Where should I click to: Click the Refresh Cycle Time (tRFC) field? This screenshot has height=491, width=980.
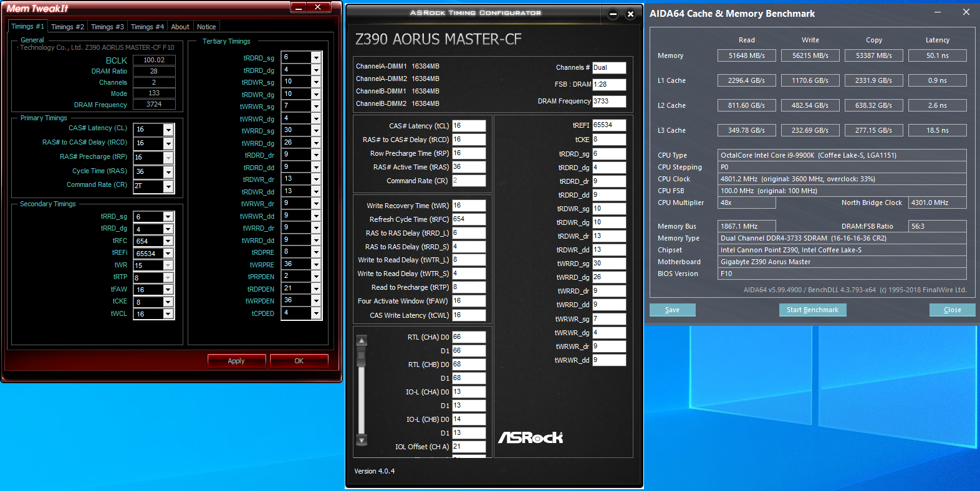point(469,219)
